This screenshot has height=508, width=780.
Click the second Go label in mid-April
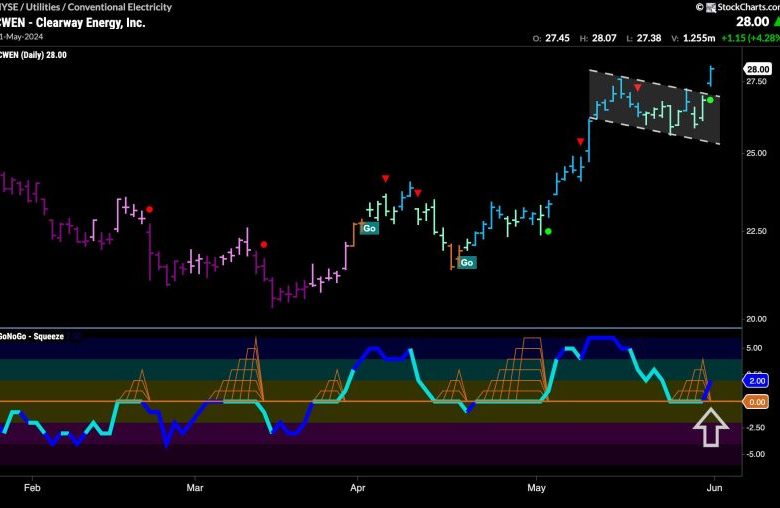pos(467,263)
